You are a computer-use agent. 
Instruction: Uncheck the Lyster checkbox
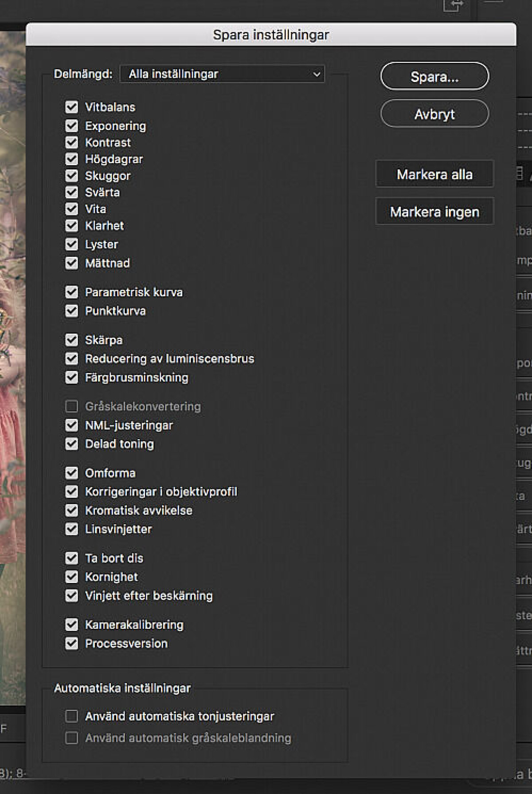(x=71, y=244)
